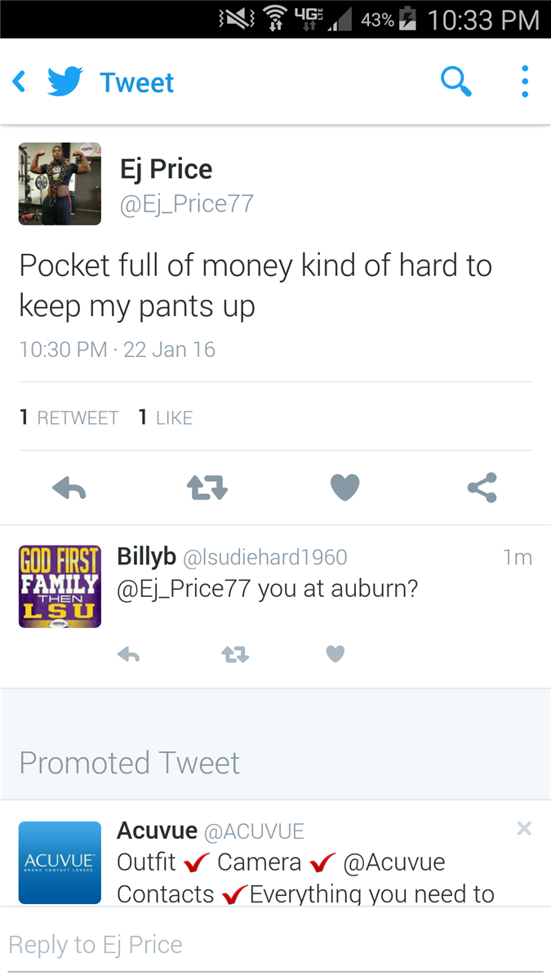Like Billyb's reply with heart
The image size is (551, 980).
tap(335, 654)
